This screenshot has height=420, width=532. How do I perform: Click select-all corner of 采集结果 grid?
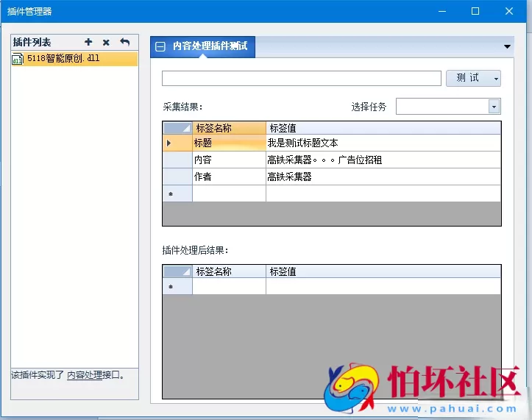[x=177, y=128]
